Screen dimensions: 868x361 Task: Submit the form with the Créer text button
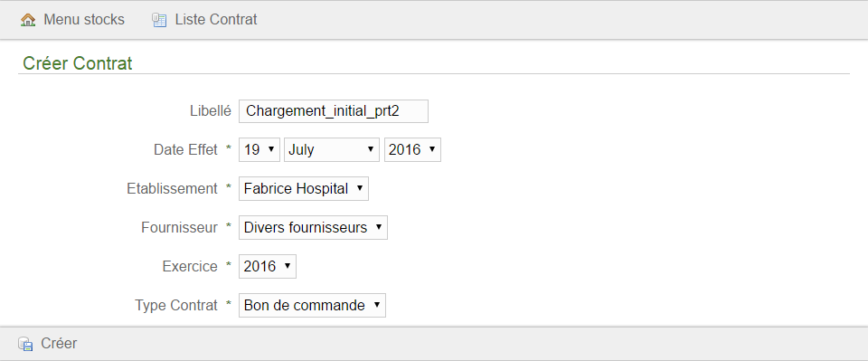click(x=59, y=343)
